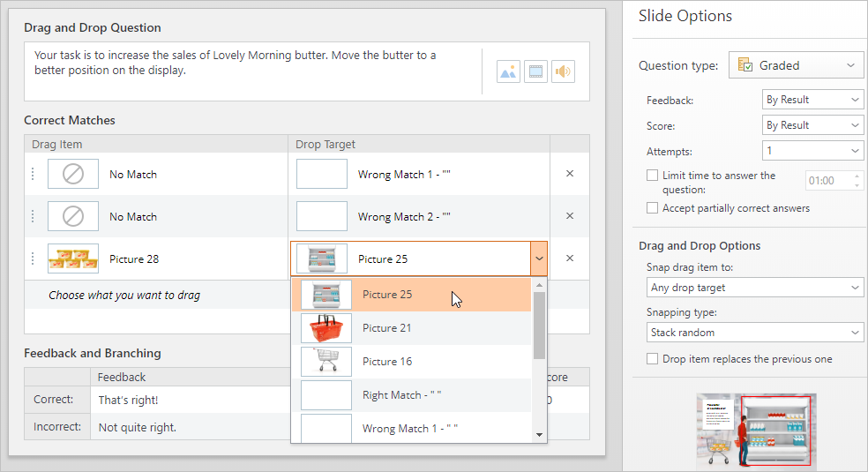Expand the Feedback By Result dropdown
This screenshot has height=472, width=868.
812,100
